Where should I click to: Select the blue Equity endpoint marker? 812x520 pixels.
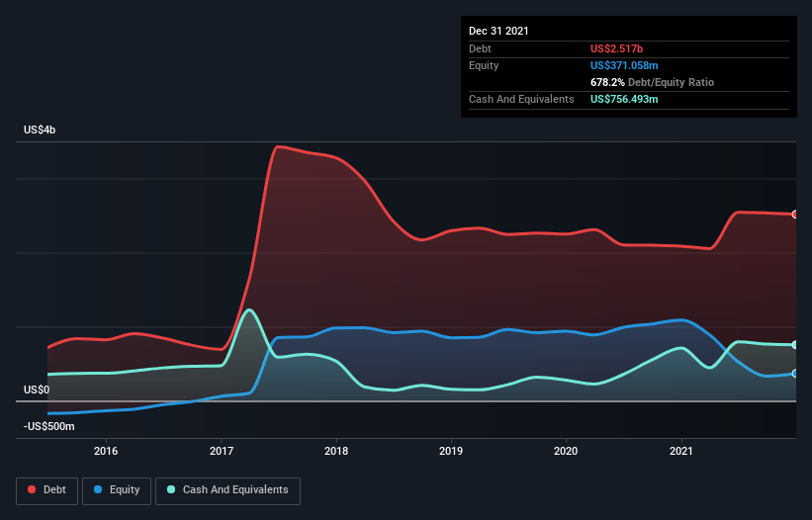pyautogui.click(x=795, y=374)
